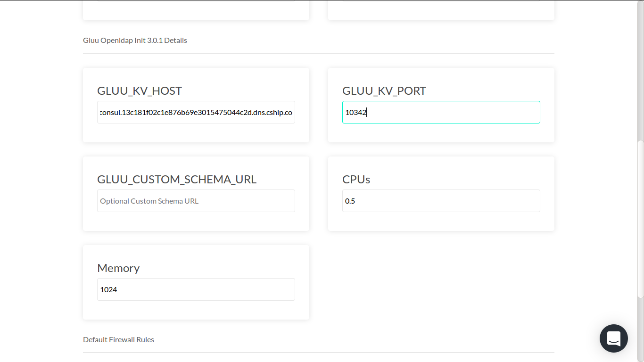
Task: Click the Gluu Openldap Init 3.0.1 Details heading
Action: (135, 40)
